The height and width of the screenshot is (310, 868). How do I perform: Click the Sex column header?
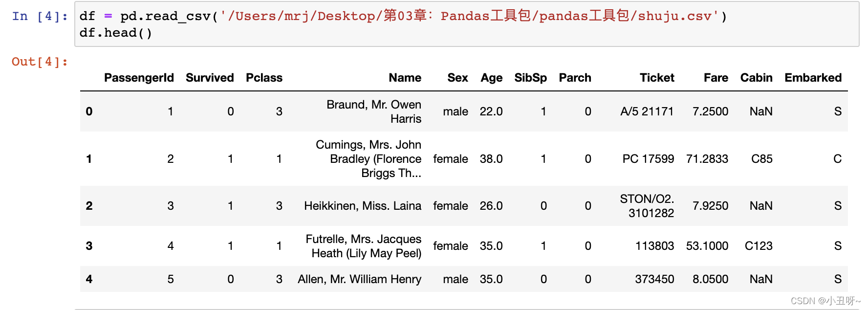pyautogui.click(x=458, y=78)
